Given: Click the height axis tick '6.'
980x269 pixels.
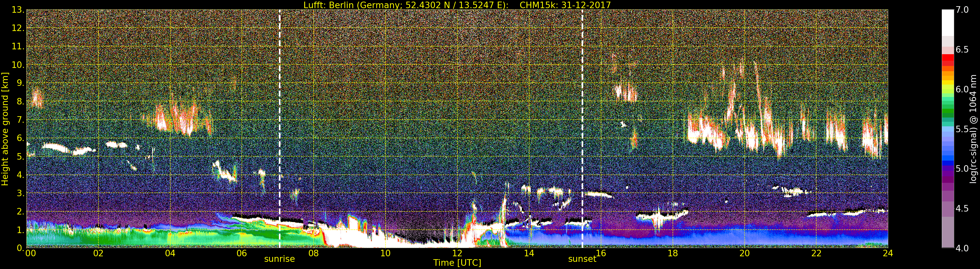Looking at the screenshot, I should click(20, 138).
